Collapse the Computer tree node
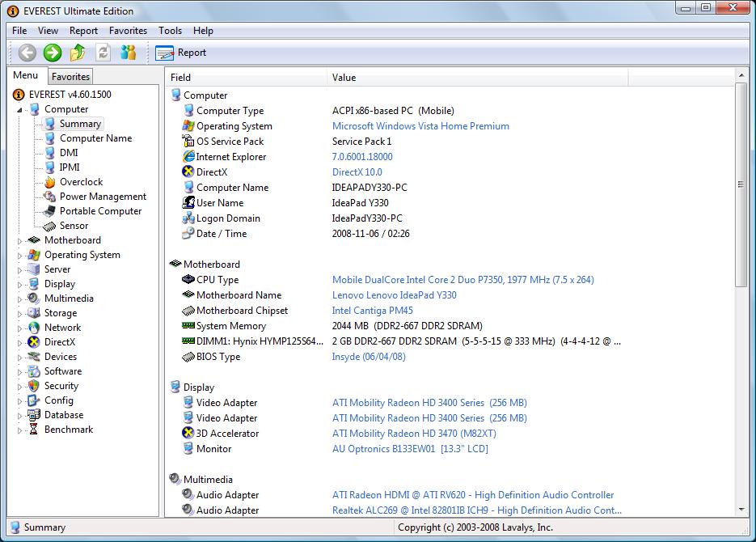The image size is (756, 542). (19, 110)
